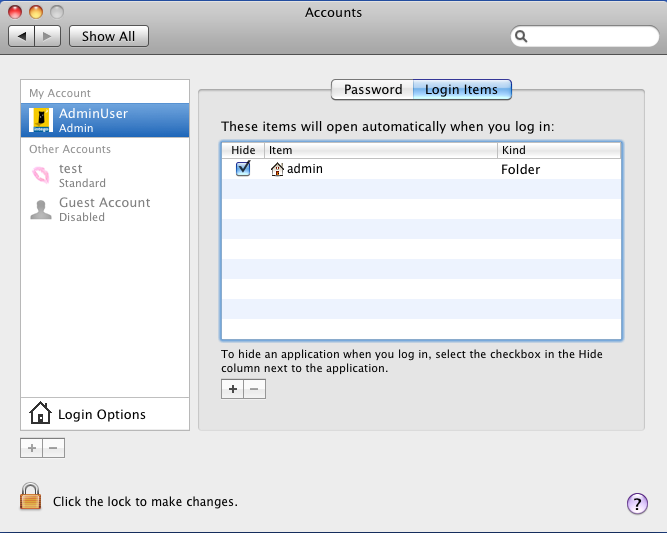Screen dimensions: 667x533
Task: Go back with the left arrow button
Action: pyautogui.click(x=22, y=36)
